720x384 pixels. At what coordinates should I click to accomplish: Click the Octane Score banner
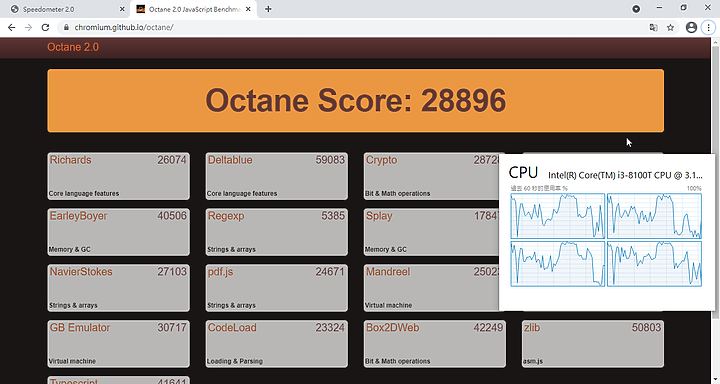pos(355,101)
